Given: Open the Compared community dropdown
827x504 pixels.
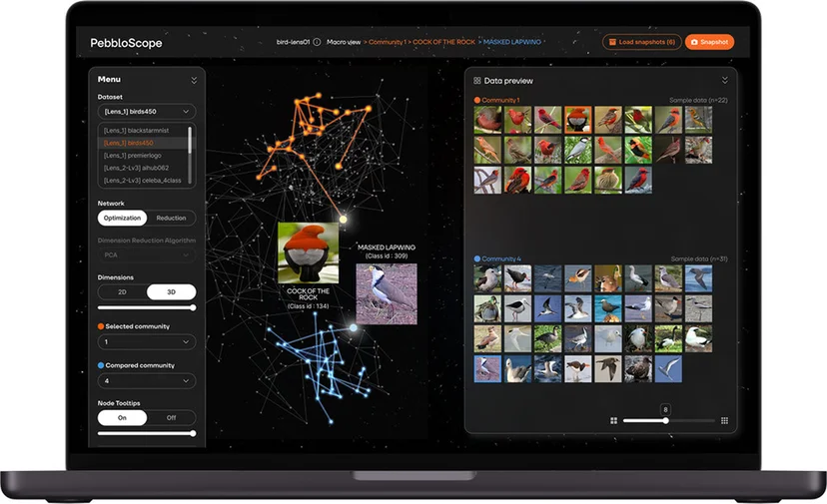Looking at the screenshot, I should point(147,380).
